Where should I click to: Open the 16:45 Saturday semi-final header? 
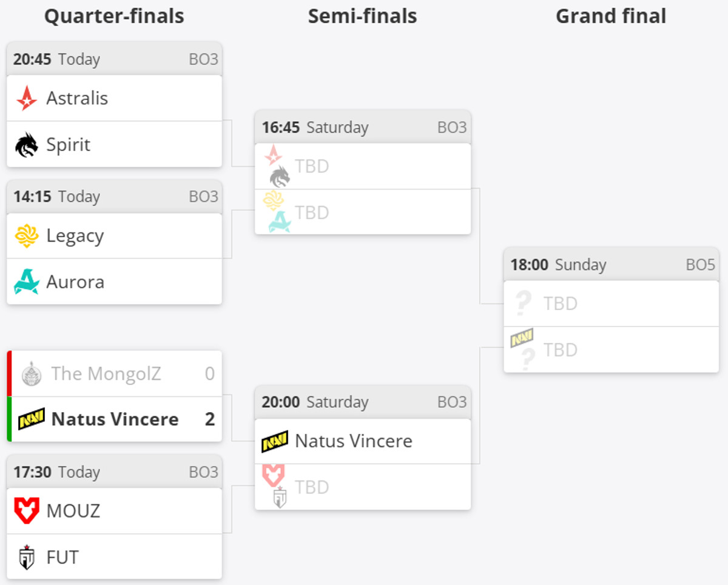coord(363,127)
